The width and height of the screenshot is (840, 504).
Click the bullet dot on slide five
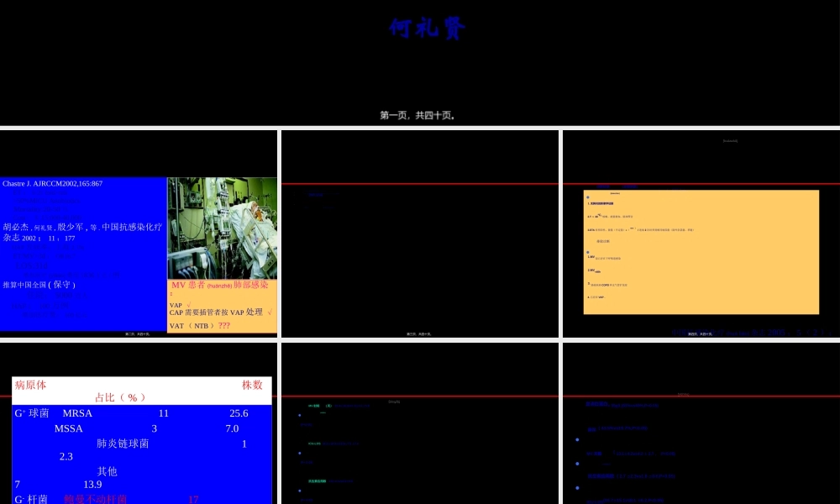click(x=300, y=415)
